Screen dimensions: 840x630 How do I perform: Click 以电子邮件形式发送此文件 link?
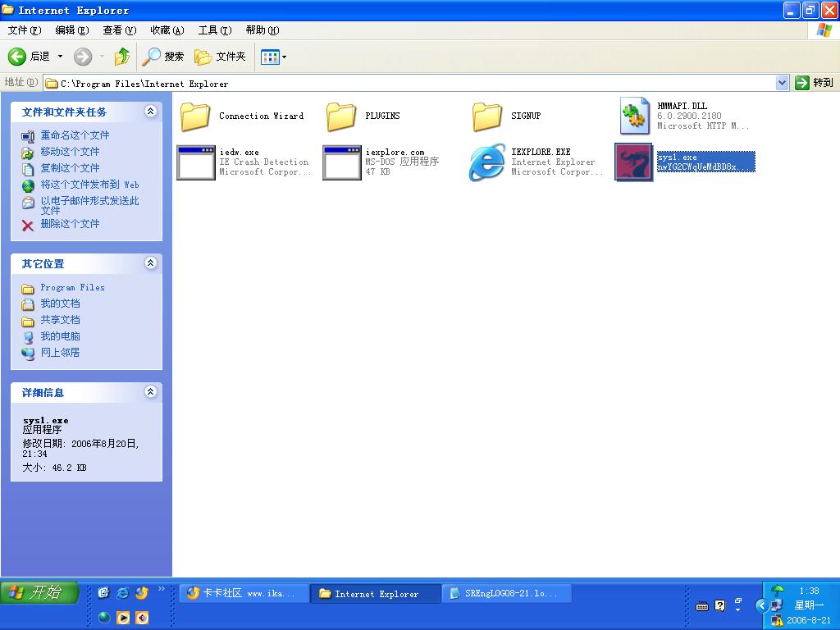coord(90,205)
